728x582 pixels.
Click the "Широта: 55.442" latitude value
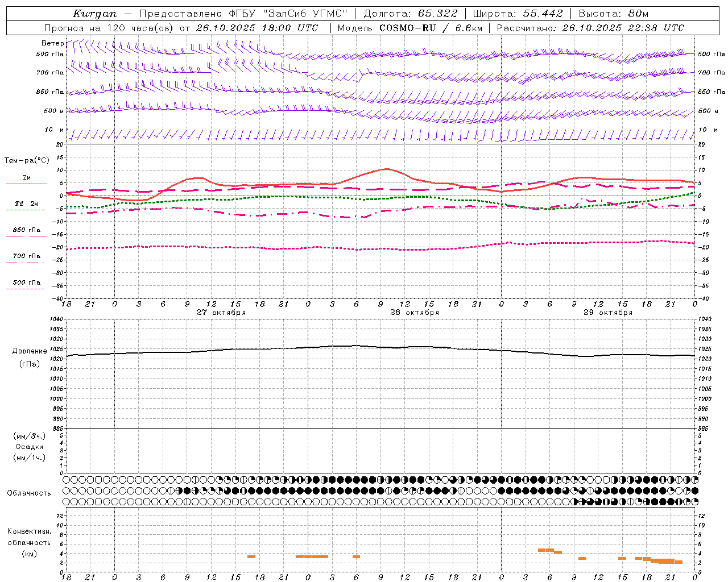518,14
